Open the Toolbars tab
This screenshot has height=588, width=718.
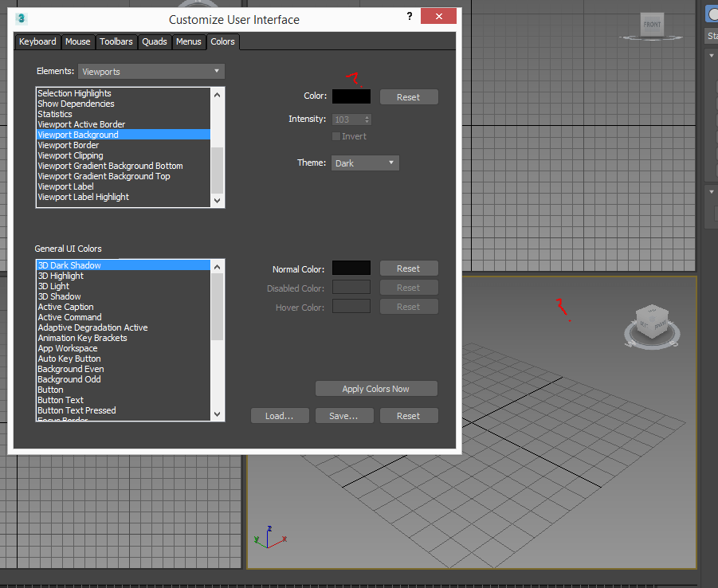(116, 41)
